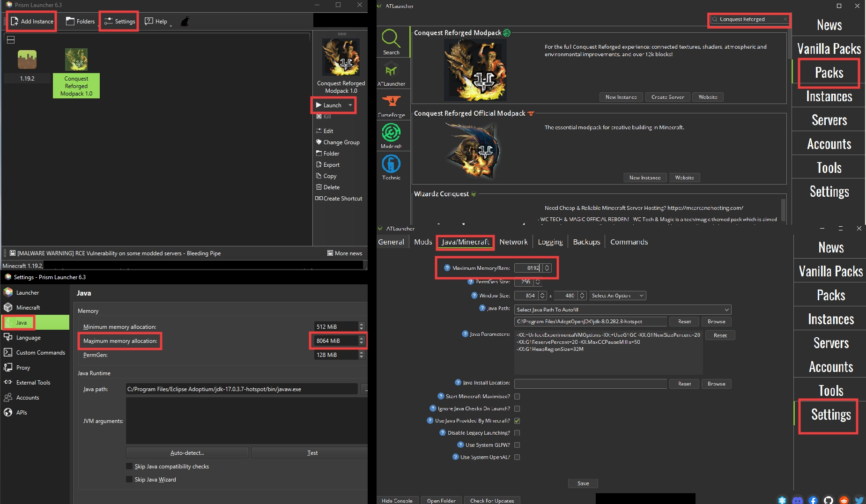Open ATLauncher's Discord from the footer icons
Viewport: 866px width, 504px height.
click(798, 500)
